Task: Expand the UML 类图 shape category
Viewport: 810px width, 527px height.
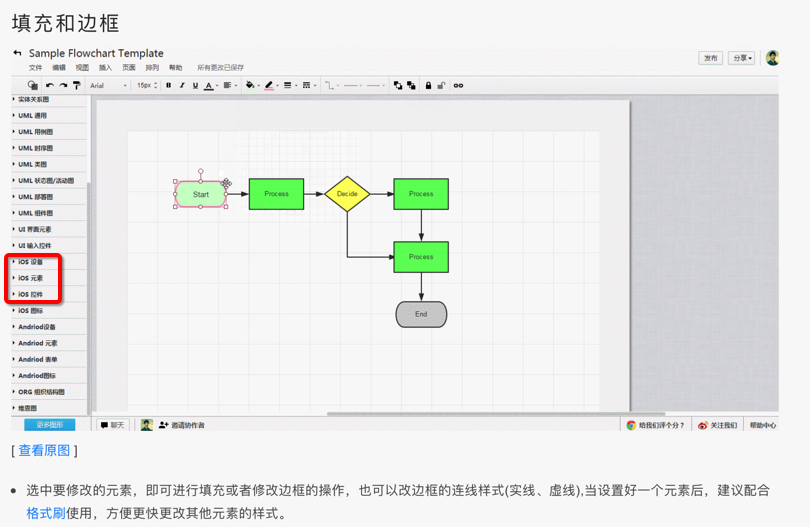Action: click(49, 164)
